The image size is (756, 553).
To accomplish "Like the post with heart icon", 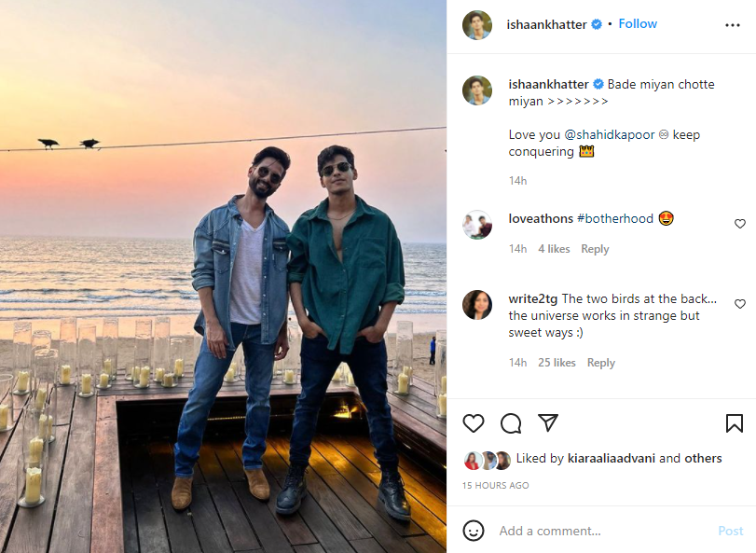I will click(474, 423).
